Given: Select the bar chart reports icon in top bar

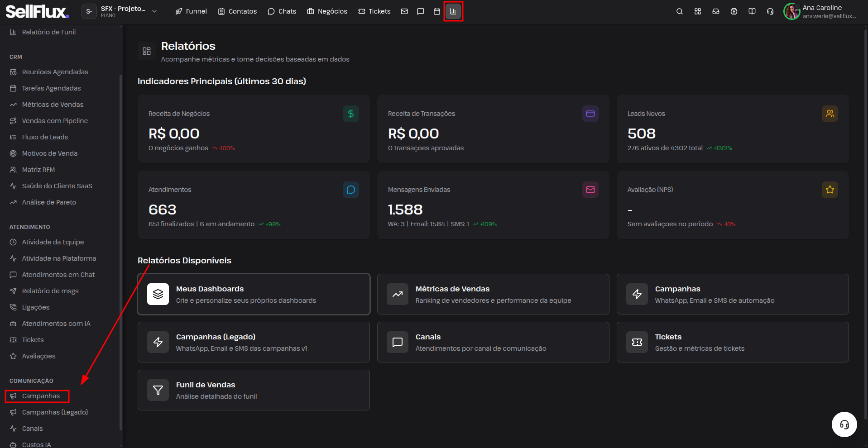Looking at the screenshot, I should click(453, 11).
